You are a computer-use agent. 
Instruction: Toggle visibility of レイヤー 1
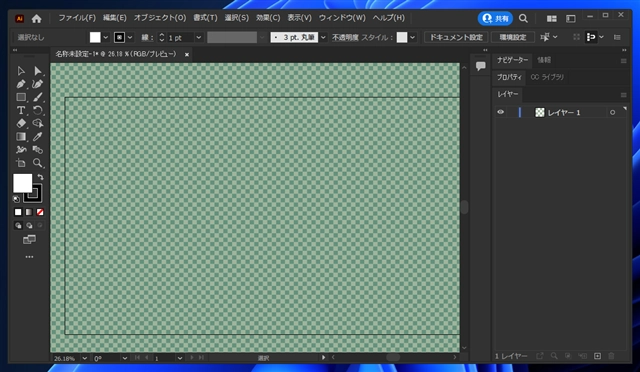[x=501, y=112]
